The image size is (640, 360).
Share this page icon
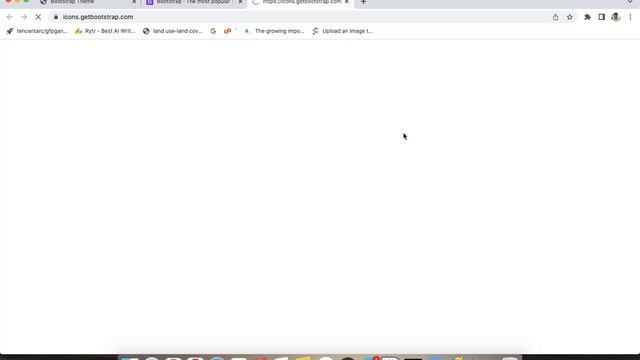556,17
